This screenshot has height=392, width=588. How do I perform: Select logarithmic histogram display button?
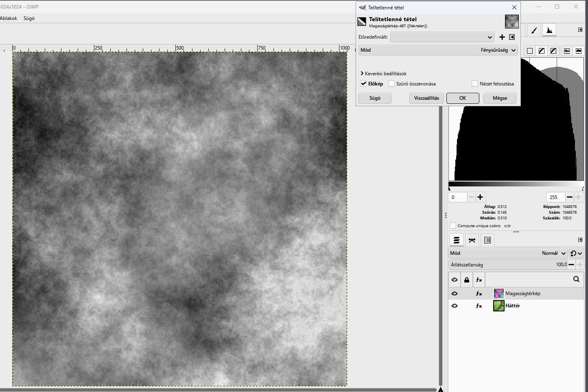point(579,51)
